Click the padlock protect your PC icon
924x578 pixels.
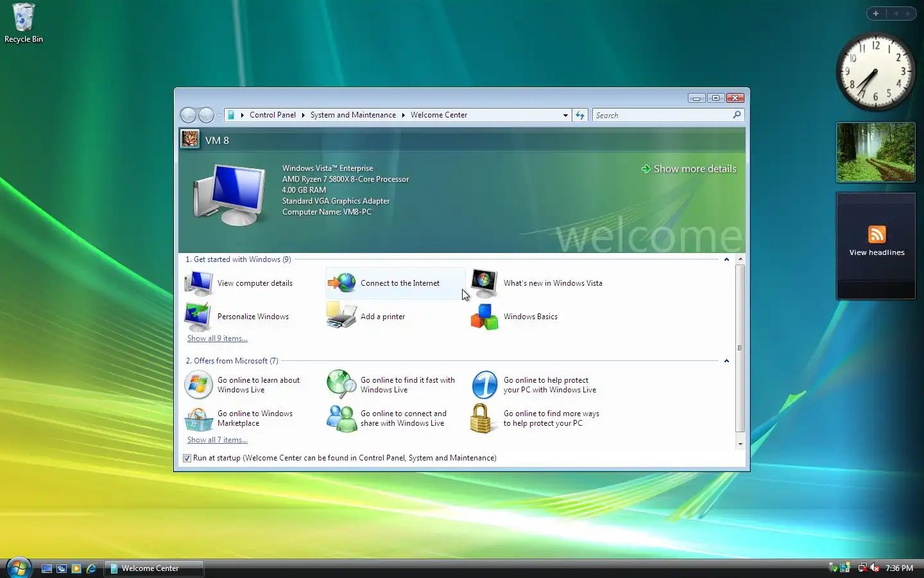pyautogui.click(x=481, y=419)
